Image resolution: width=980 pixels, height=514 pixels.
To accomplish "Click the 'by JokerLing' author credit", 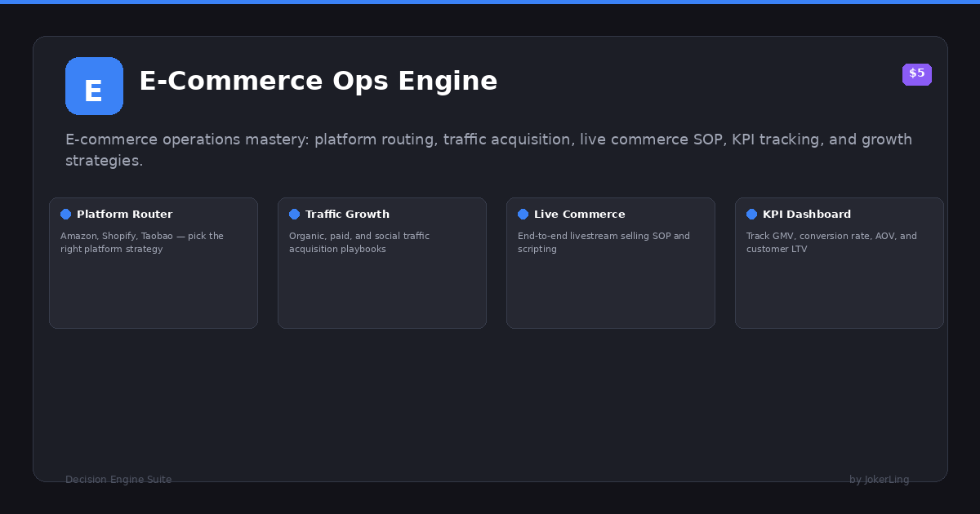I will tap(879, 480).
